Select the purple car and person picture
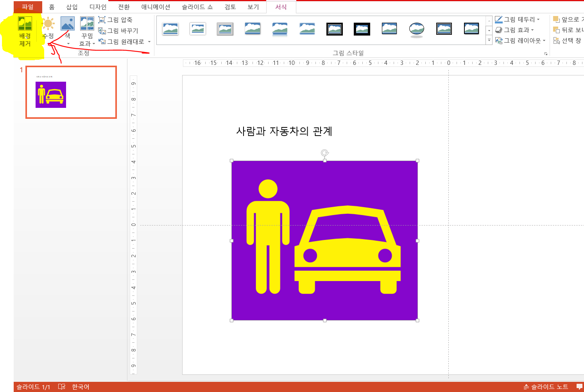 324,240
